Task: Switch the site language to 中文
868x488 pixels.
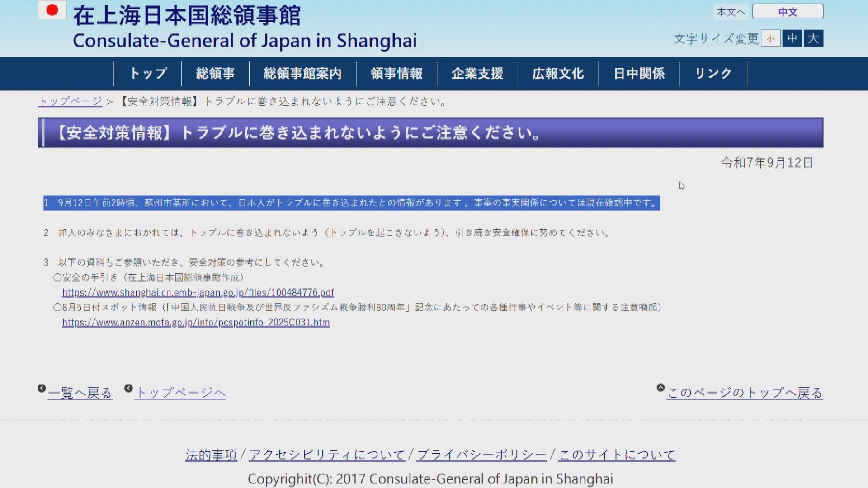Action: 787,12
